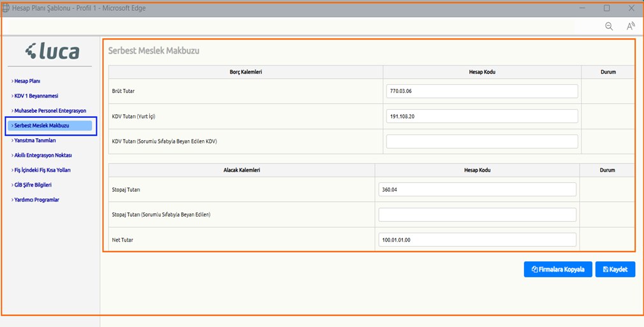Focus the KDV Tutarı (Yurt İçi) code field
This screenshot has height=327, width=644.
pyautogui.click(x=482, y=116)
